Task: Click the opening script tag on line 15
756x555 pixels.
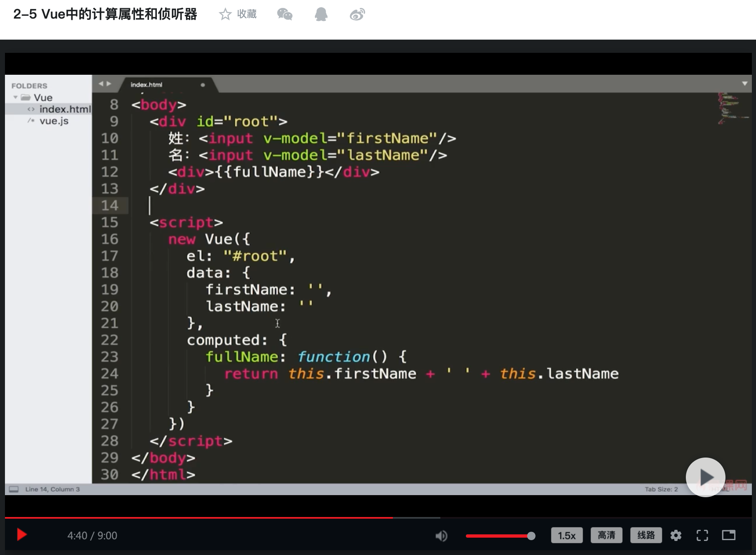Action: tap(186, 223)
